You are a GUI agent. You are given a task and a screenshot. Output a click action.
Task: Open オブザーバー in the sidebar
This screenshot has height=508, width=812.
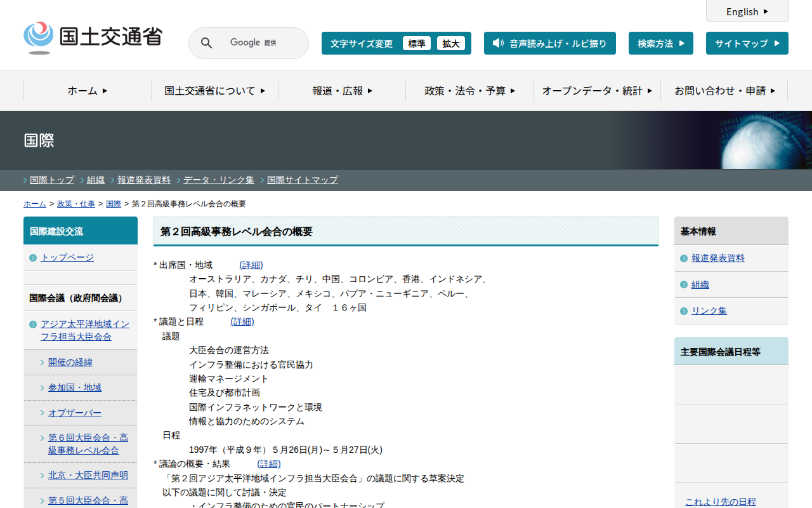[x=75, y=413]
